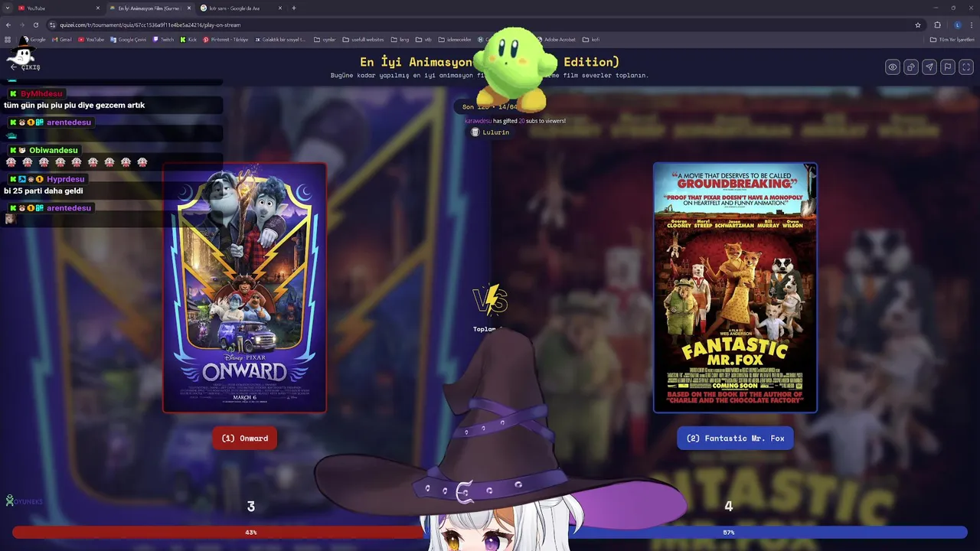The height and width of the screenshot is (551, 980).
Task: Bookmark this page with star icon
Action: click(918, 24)
